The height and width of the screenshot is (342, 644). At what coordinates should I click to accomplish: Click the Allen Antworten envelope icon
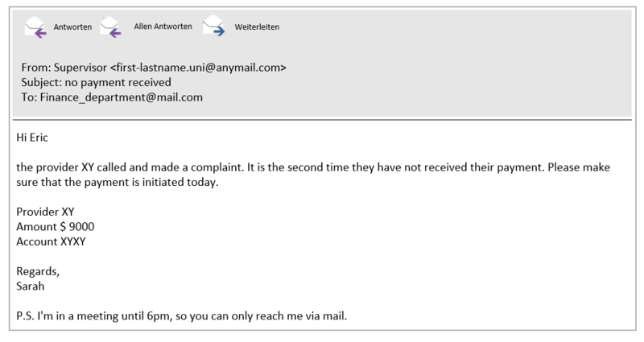click(x=111, y=27)
